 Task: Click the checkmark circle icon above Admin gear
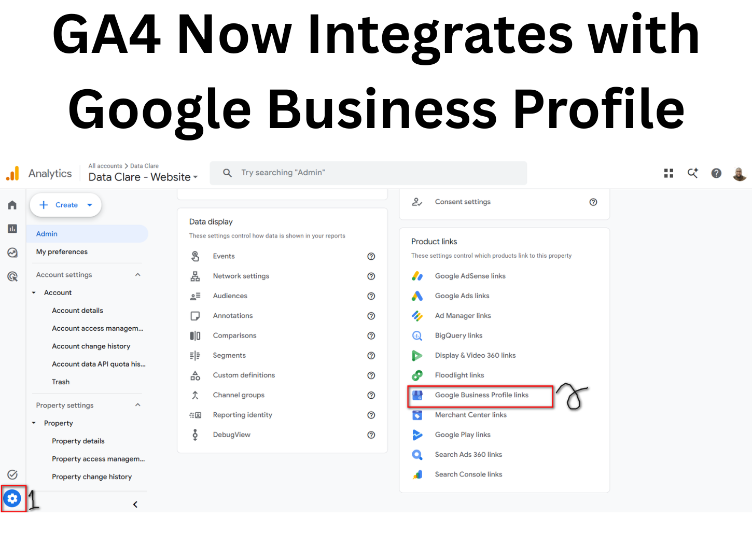pyautogui.click(x=12, y=474)
